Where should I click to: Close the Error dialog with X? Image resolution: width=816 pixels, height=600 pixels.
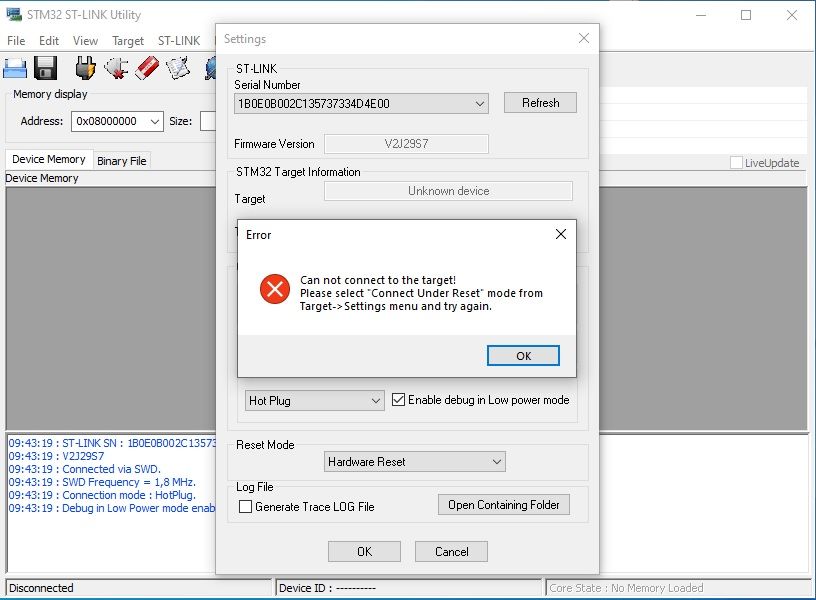coord(561,234)
